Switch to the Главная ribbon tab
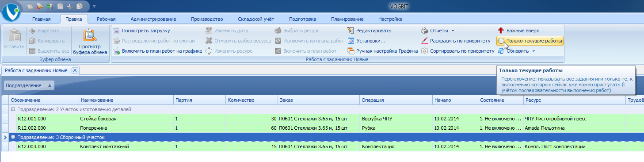Viewport: 644px width, 162px height. point(41,19)
